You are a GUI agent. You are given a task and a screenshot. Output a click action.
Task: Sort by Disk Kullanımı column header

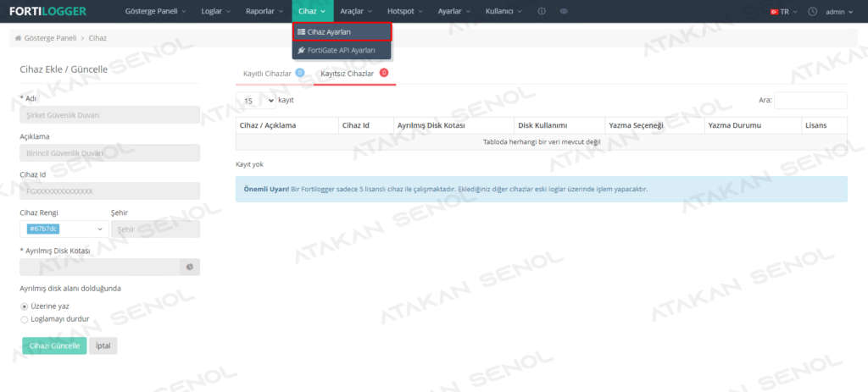tap(559, 125)
